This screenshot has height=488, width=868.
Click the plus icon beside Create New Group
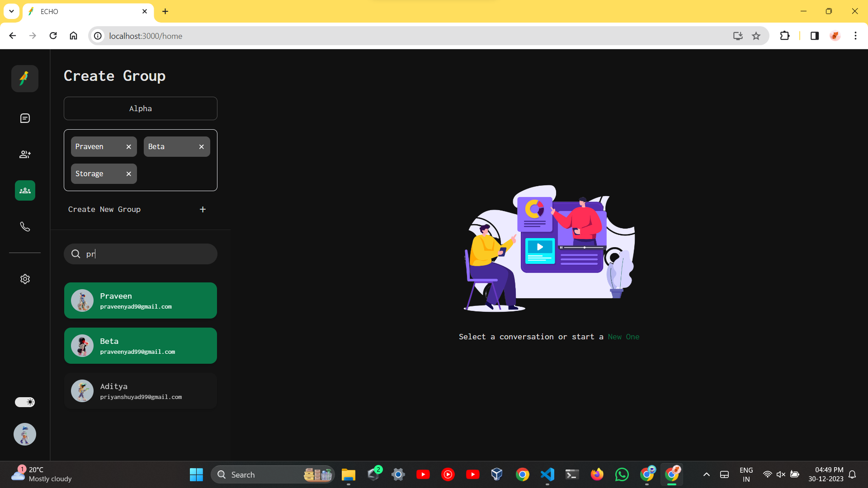tap(203, 209)
